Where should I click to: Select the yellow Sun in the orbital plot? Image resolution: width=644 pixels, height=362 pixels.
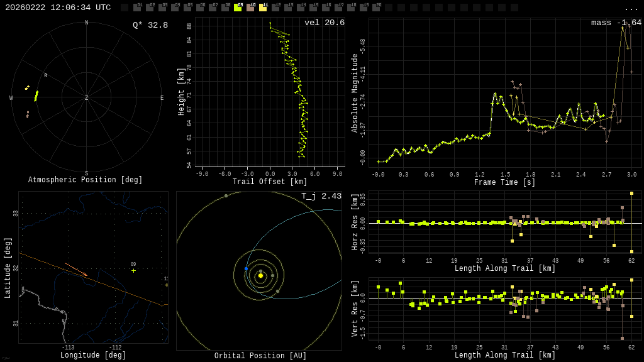click(x=260, y=275)
